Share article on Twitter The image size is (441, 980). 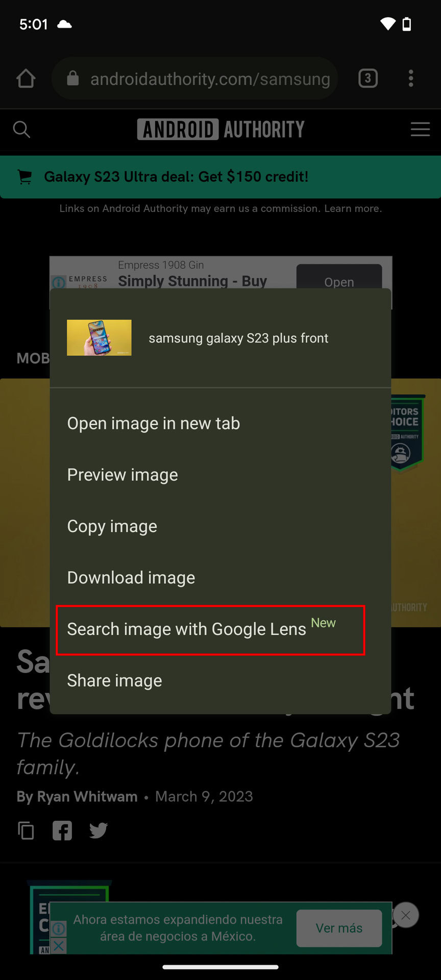[99, 830]
